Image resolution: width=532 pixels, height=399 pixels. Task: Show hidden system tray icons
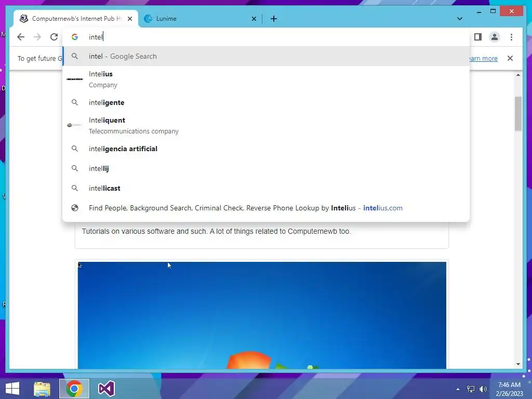pyautogui.click(x=458, y=389)
